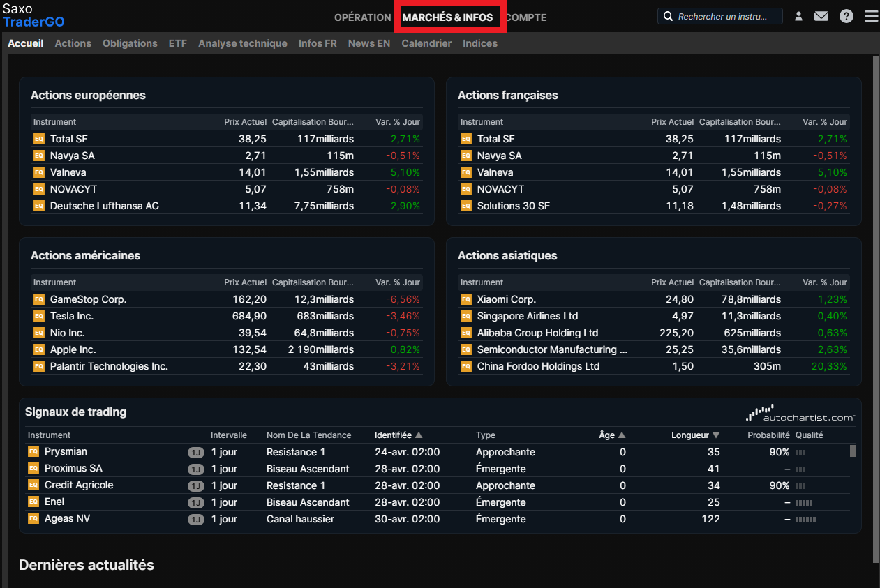This screenshot has width=880, height=588.
Task: Click GameStop's -6,56% daily variation
Action: coord(403,299)
